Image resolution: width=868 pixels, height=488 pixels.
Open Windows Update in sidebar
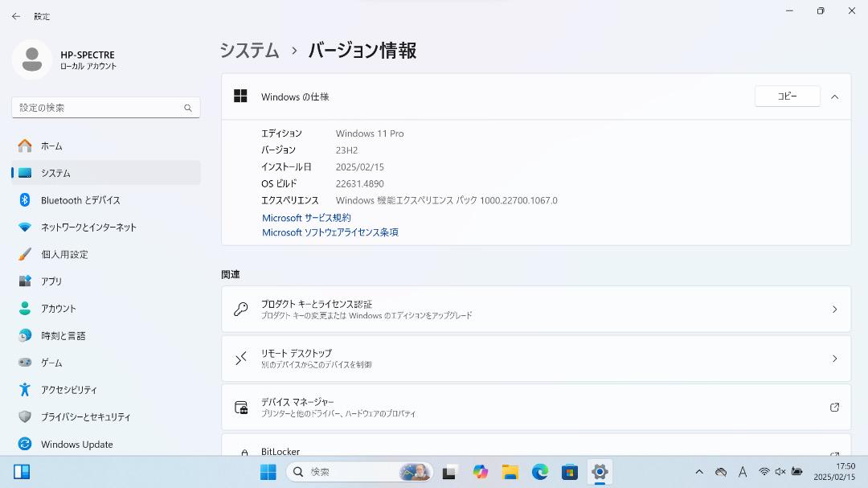click(x=106, y=445)
